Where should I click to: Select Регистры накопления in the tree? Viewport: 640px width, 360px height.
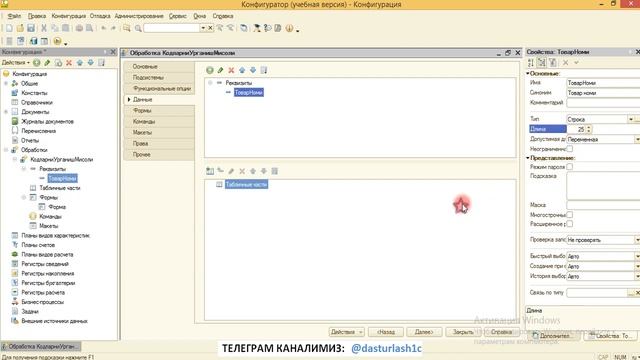point(48,273)
